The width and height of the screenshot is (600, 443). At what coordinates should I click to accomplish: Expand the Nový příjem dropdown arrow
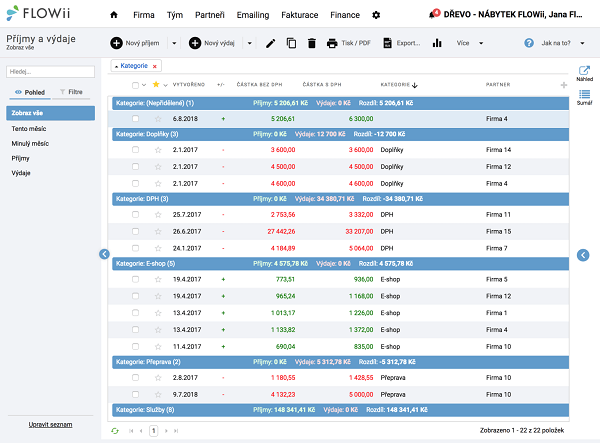click(174, 44)
